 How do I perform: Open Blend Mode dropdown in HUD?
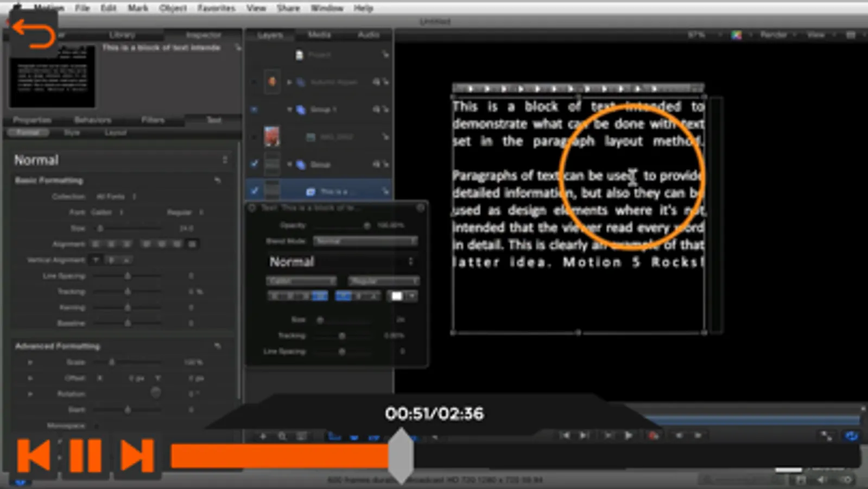pos(366,241)
